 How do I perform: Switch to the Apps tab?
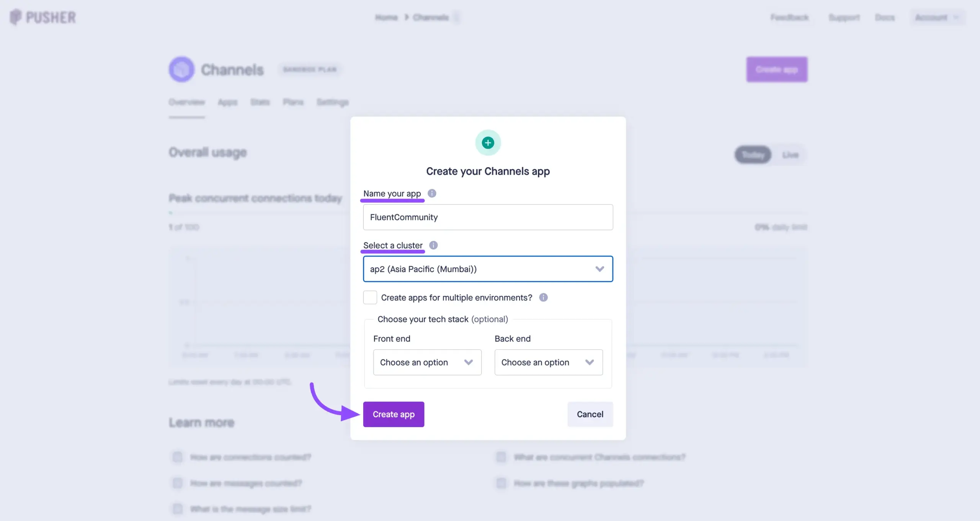tap(228, 102)
